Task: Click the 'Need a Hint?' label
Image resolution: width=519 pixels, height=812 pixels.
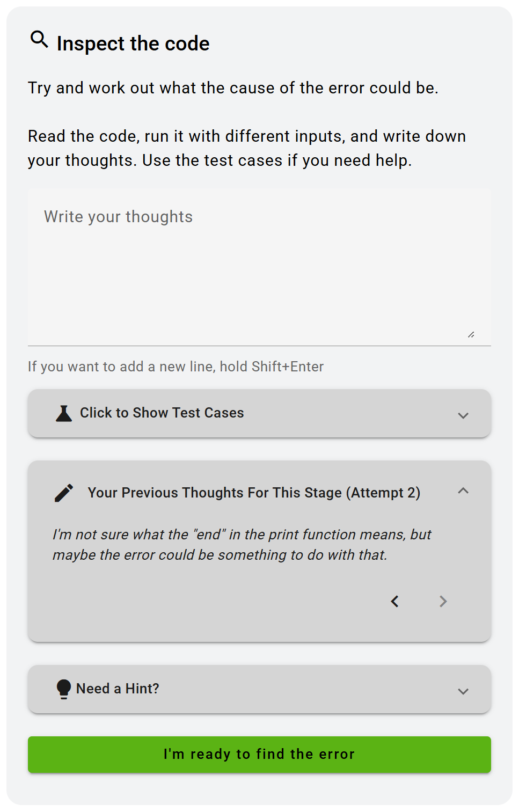Action: (118, 689)
